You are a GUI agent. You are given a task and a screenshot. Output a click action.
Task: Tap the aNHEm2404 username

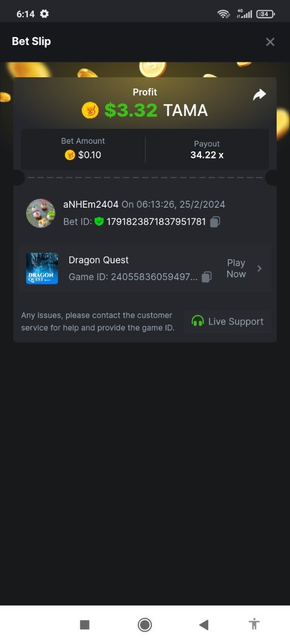pos(91,204)
